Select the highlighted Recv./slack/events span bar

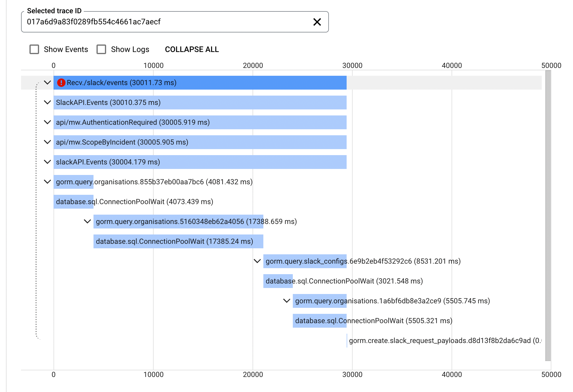pos(198,83)
